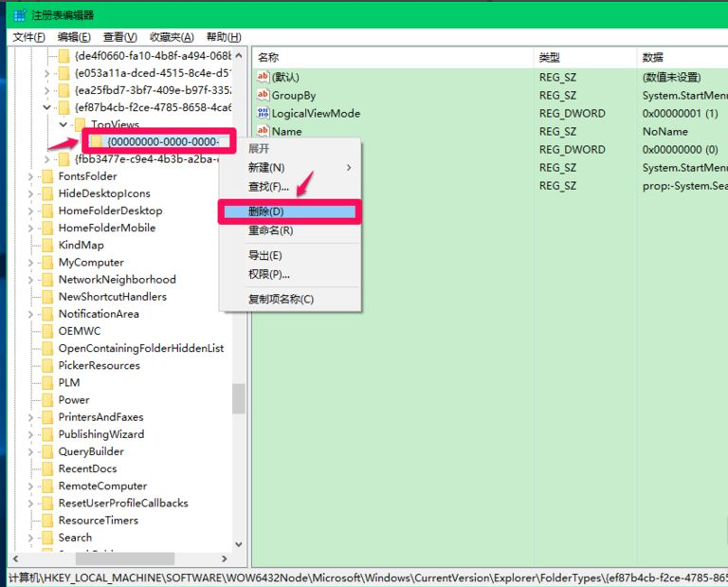The height and width of the screenshot is (587, 728).
Task: Collapse the TopViews tree node
Action: [x=63, y=124]
